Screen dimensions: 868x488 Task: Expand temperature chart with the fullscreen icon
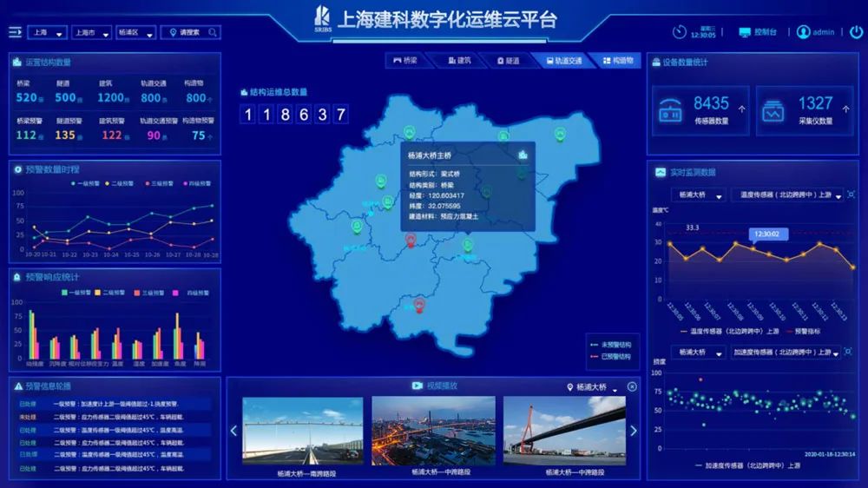tap(851, 196)
